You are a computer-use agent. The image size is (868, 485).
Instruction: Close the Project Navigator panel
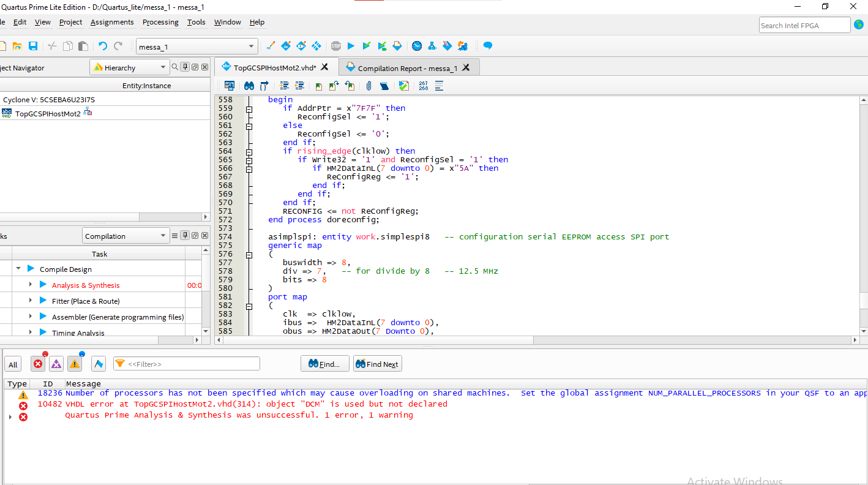click(204, 67)
